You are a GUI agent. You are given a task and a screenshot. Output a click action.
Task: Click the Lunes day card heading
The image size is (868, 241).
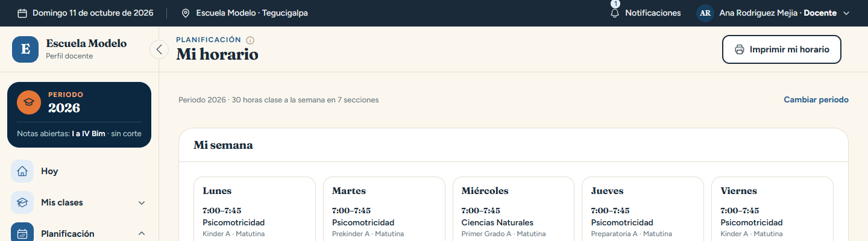click(x=217, y=191)
